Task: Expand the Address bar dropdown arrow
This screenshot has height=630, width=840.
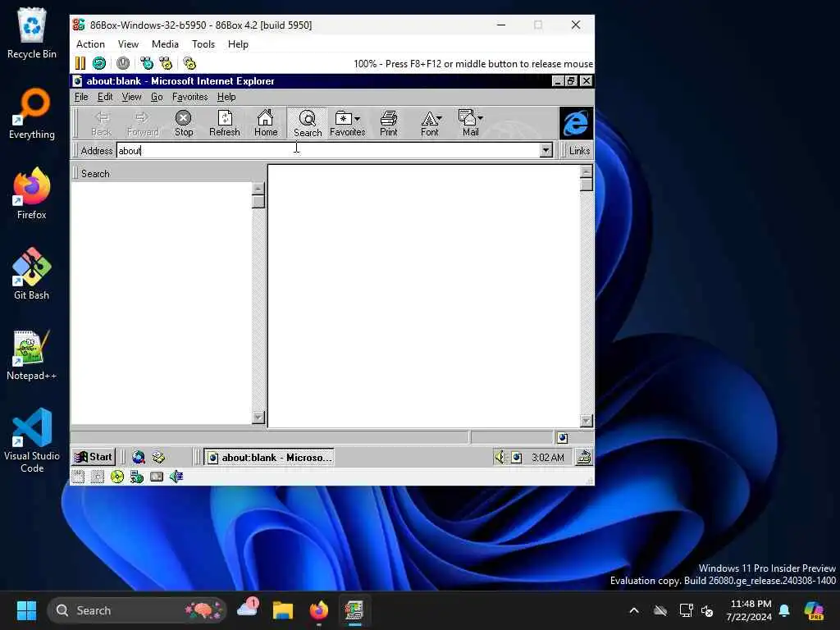Action: 546,151
